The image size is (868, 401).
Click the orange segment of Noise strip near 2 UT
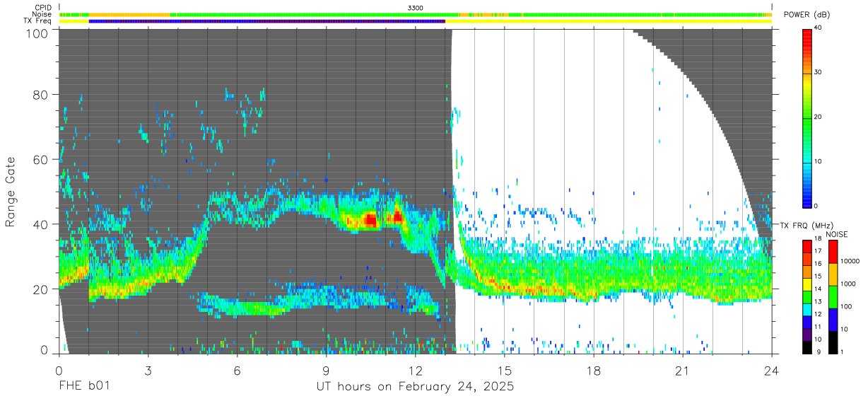tap(129, 14)
